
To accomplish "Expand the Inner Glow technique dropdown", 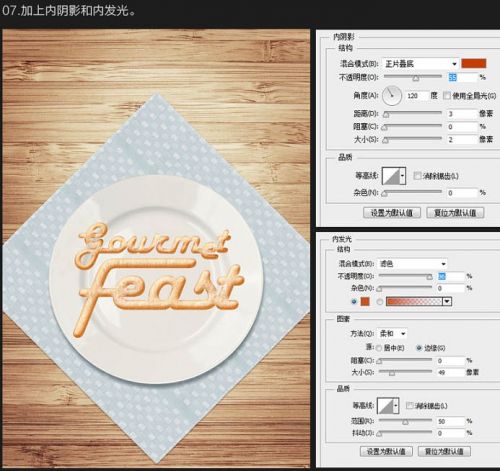I will [x=392, y=334].
